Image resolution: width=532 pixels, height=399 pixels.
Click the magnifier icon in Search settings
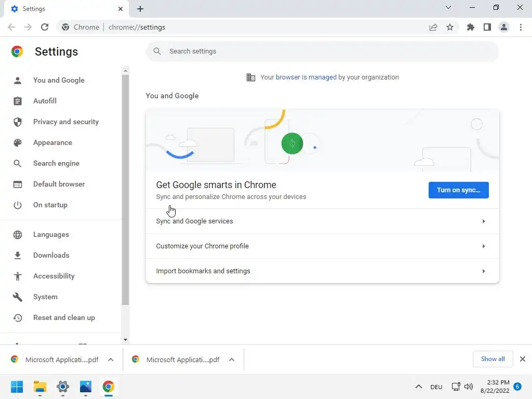[x=157, y=51]
